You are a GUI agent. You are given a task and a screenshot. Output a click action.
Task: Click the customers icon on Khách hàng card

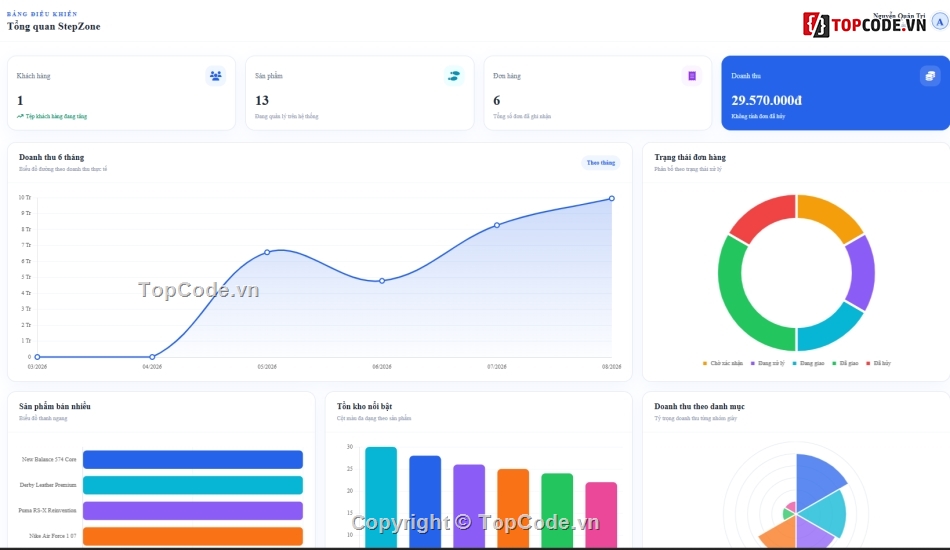(x=215, y=76)
